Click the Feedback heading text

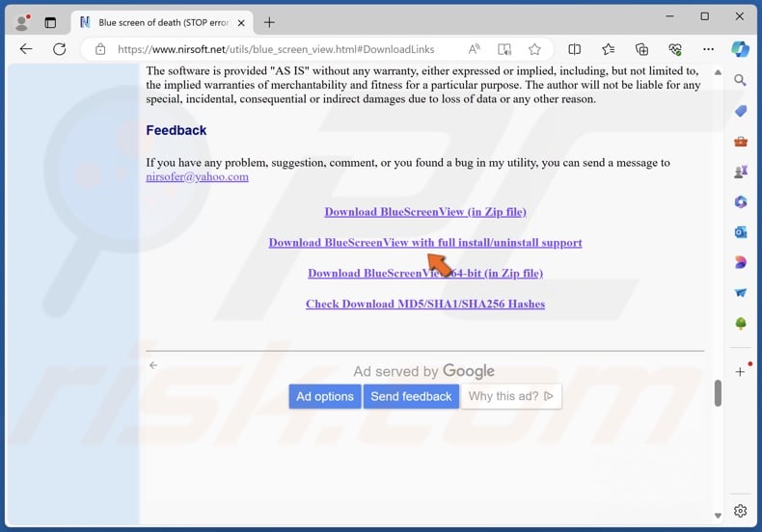(x=177, y=130)
